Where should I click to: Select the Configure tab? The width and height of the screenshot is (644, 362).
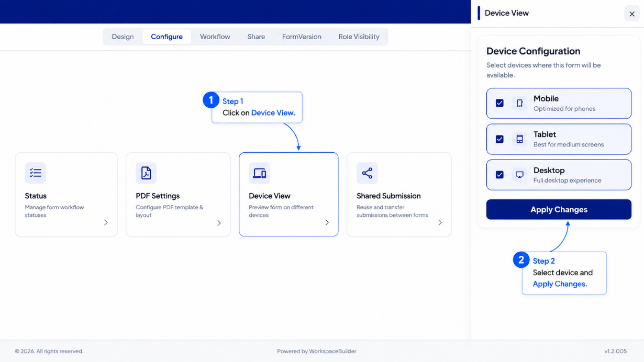pos(166,37)
